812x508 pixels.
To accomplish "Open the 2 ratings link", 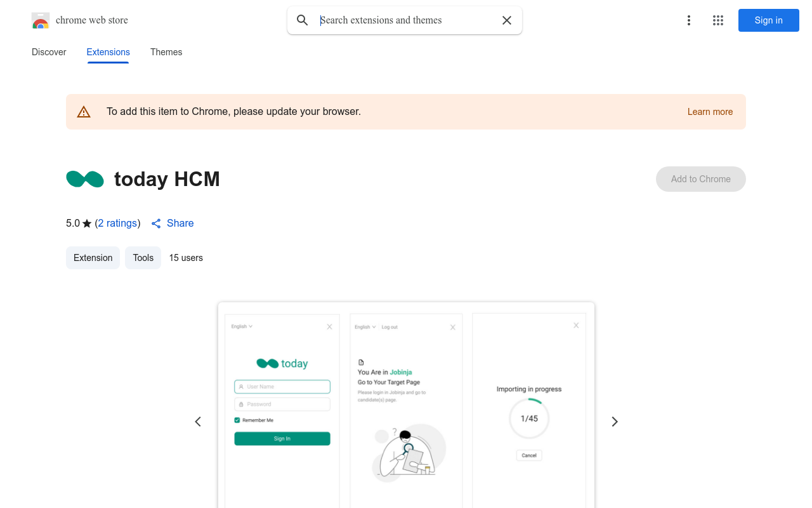I will pos(118,224).
